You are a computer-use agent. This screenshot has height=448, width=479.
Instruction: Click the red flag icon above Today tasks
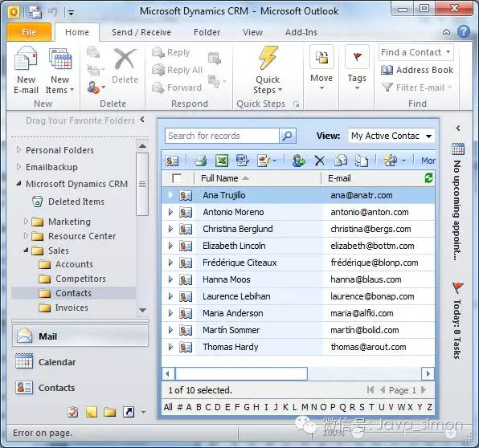coord(458,287)
